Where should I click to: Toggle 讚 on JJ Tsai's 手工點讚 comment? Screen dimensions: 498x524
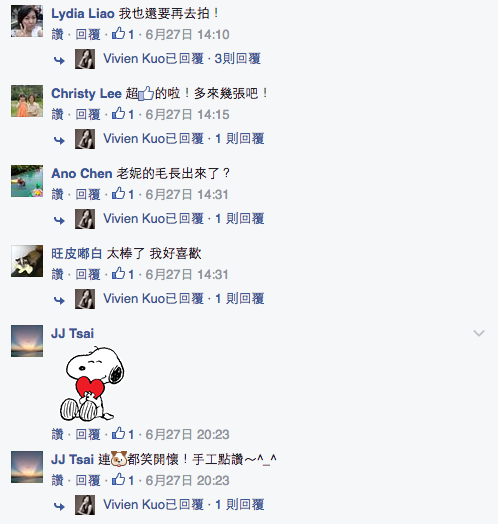tap(57, 481)
